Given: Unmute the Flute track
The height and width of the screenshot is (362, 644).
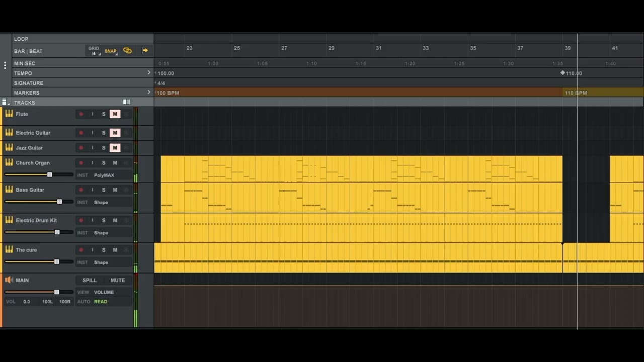Looking at the screenshot, I should [115, 114].
